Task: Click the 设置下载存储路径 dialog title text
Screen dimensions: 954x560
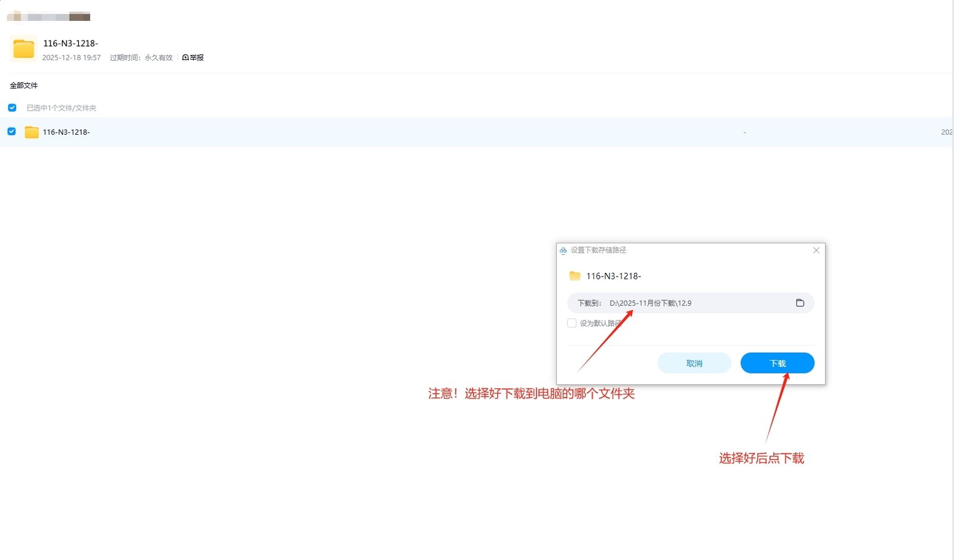Action: point(598,251)
